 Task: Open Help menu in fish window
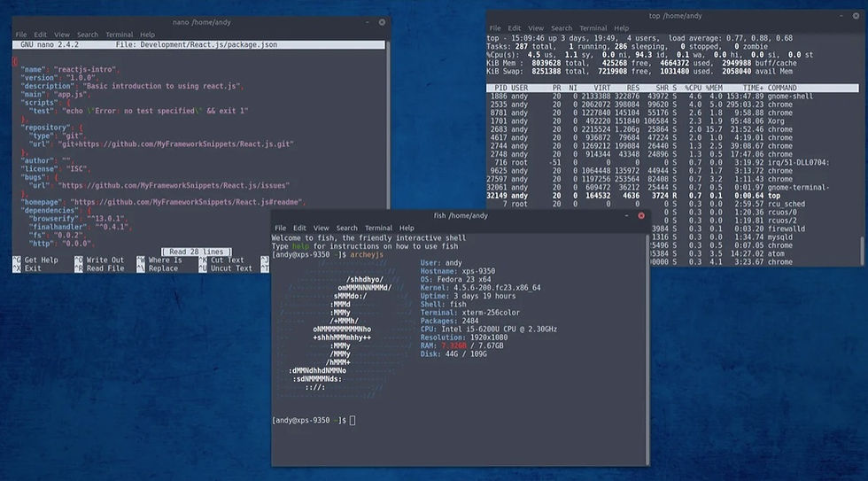pyautogui.click(x=407, y=228)
